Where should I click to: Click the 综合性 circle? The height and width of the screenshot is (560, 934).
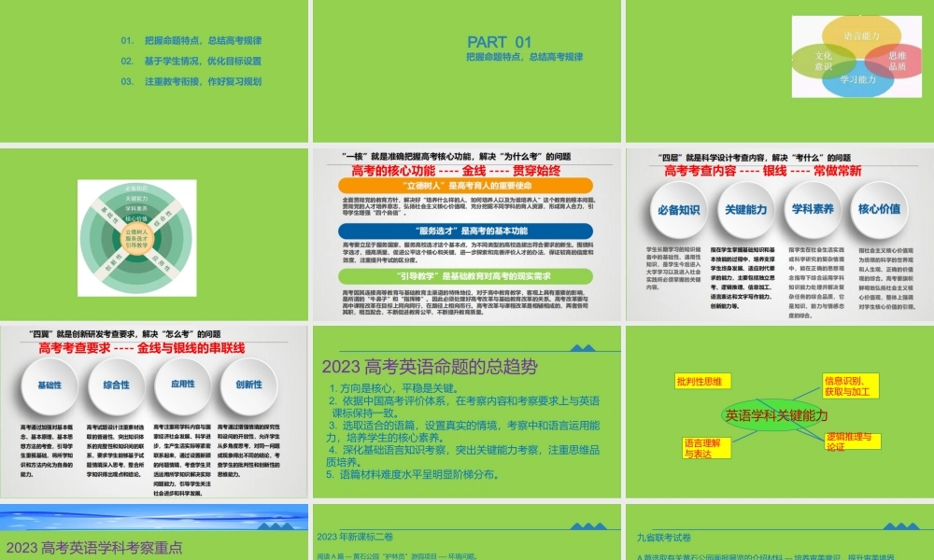pos(116,385)
